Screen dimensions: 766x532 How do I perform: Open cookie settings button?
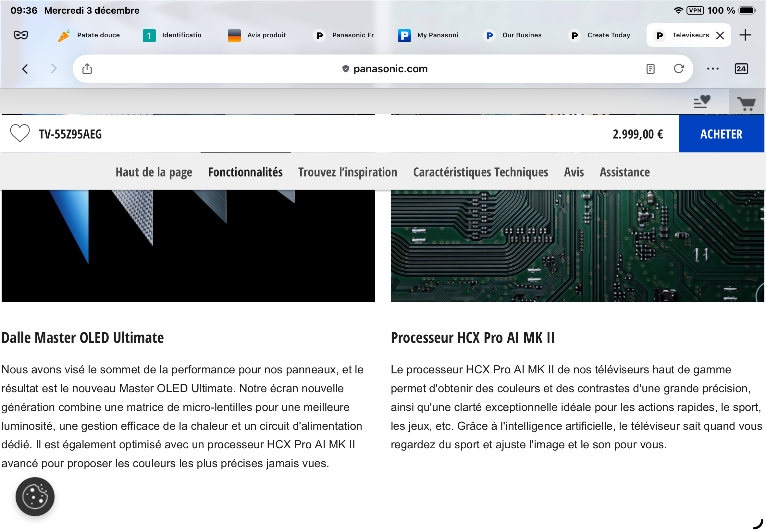point(35,496)
